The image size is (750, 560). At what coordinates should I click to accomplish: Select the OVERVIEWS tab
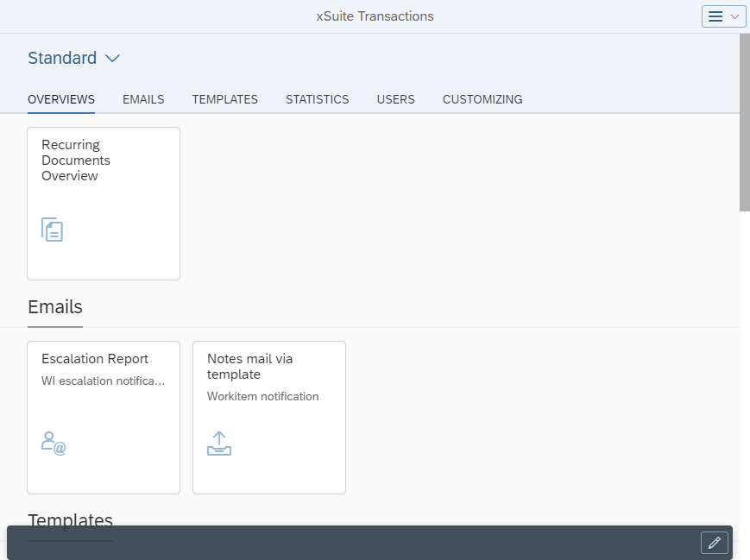pos(60,99)
